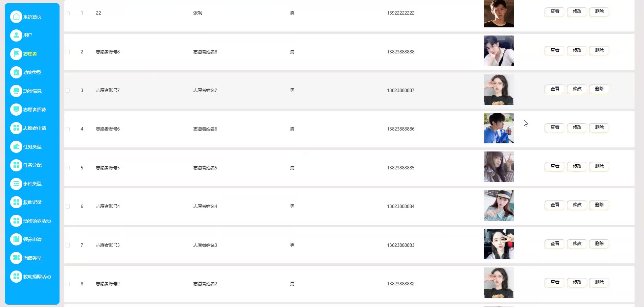This screenshot has width=644, height=307.
Task: Open 志愿者招募 monitor icon
Action: 16,110
